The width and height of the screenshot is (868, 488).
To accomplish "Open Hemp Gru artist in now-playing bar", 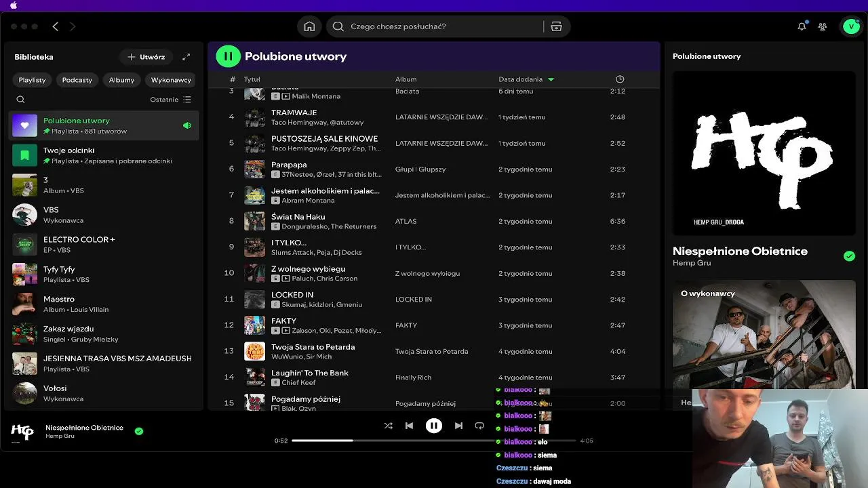I will point(60,436).
